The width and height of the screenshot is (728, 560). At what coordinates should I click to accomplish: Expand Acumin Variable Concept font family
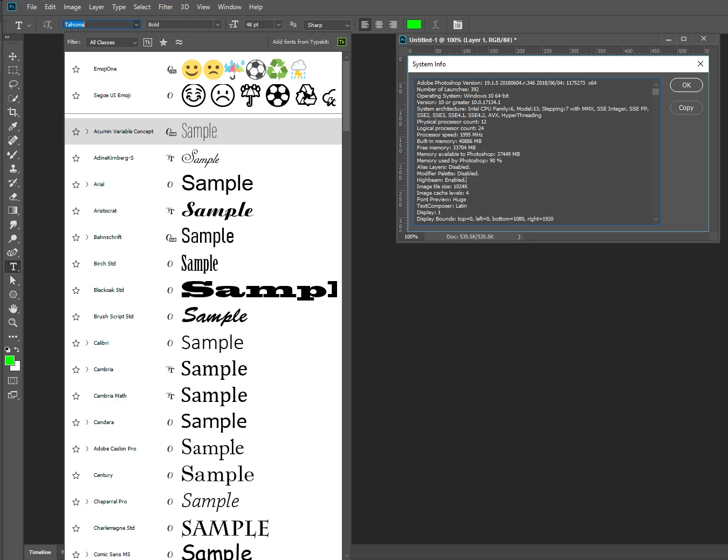tap(87, 132)
